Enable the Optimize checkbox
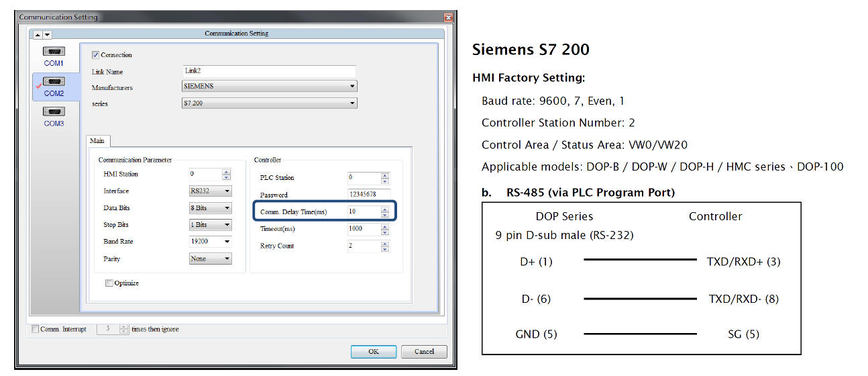The height and width of the screenshot is (376, 868). 109,283
